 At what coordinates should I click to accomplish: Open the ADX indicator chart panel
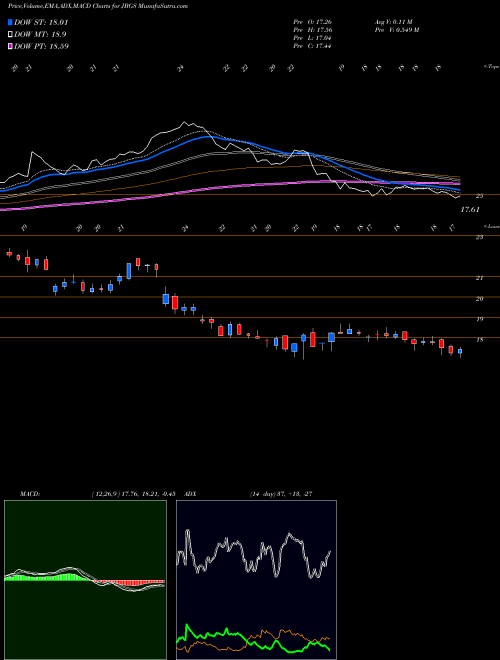pyautogui.click(x=256, y=580)
